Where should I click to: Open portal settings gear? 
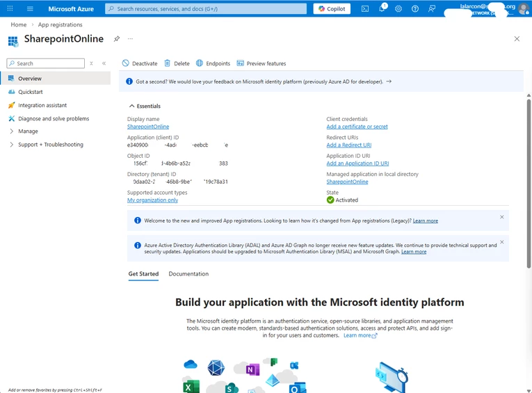(398, 9)
